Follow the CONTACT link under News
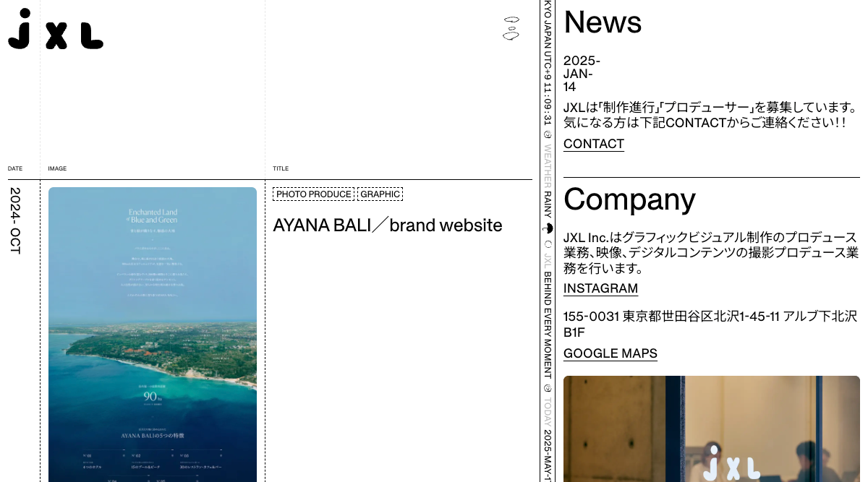The height and width of the screenshot is (482, 868). click(594, 144)
